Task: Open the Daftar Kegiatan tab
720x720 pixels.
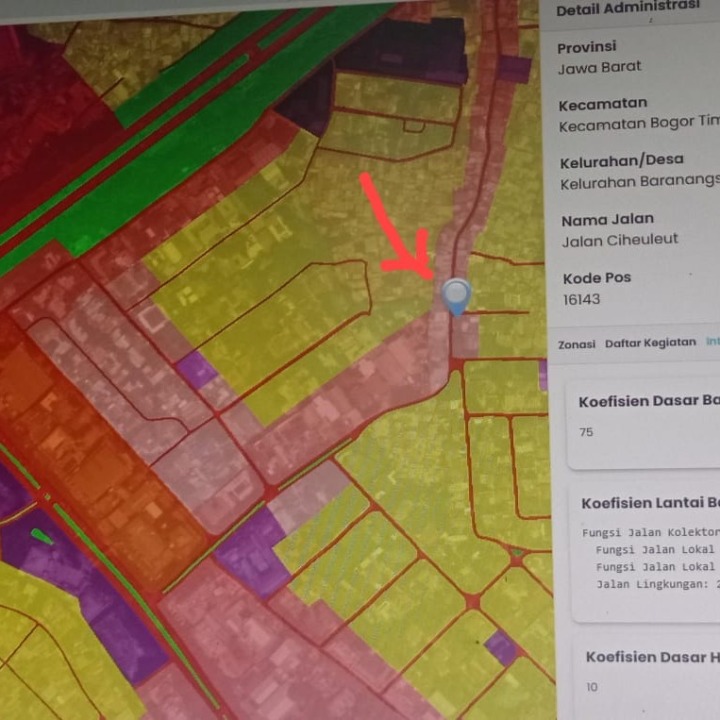Action: click(649, 343)
